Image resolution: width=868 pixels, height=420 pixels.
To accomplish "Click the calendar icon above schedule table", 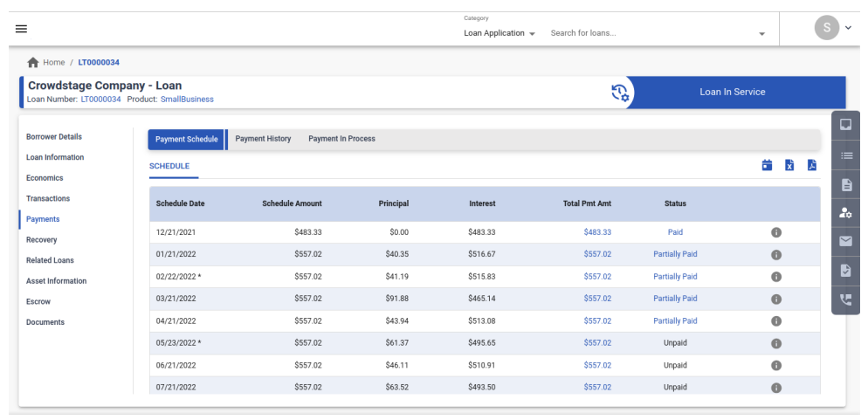I will point(767,165).
